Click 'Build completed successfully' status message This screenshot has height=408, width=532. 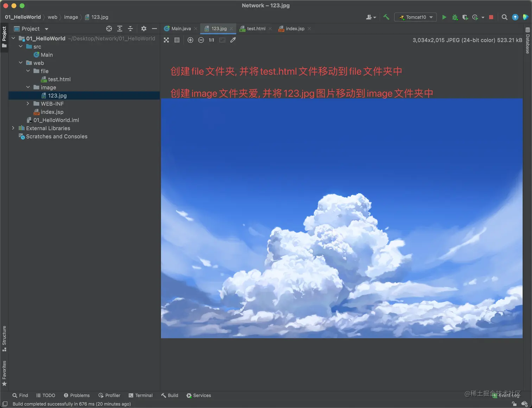72,404
